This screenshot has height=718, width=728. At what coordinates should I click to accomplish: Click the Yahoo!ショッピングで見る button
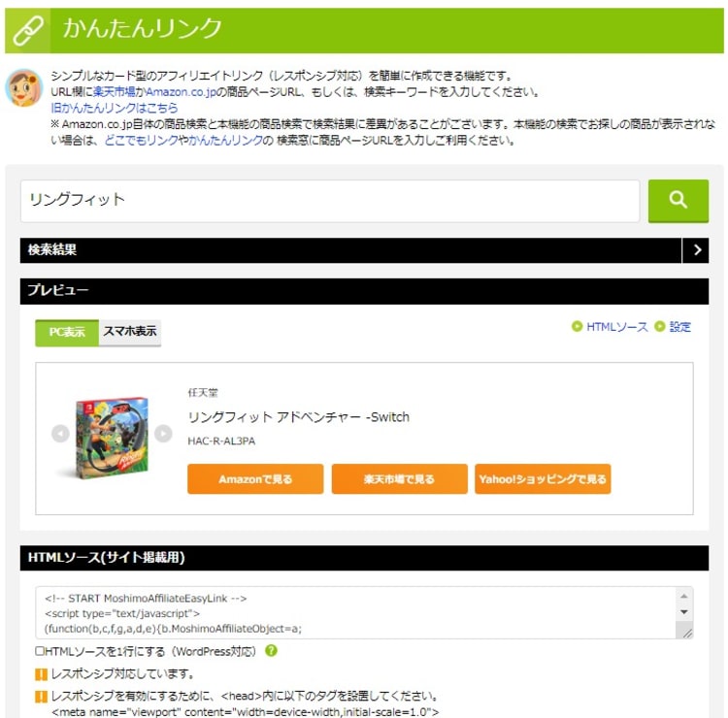[543, 479]
